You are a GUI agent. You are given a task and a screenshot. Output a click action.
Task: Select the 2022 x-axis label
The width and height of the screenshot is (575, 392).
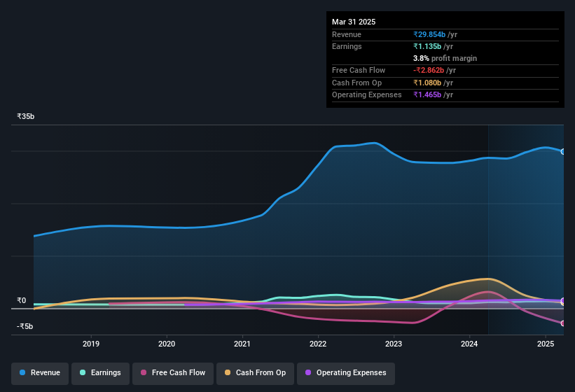click(318, 344)
